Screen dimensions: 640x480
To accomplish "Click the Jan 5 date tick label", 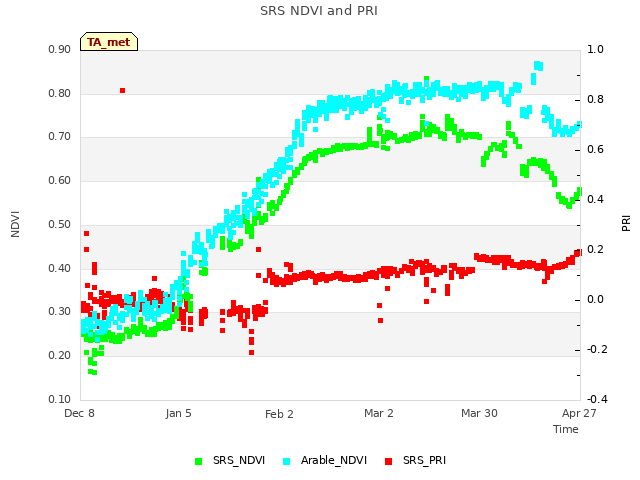I will click(x=178, y=413).
